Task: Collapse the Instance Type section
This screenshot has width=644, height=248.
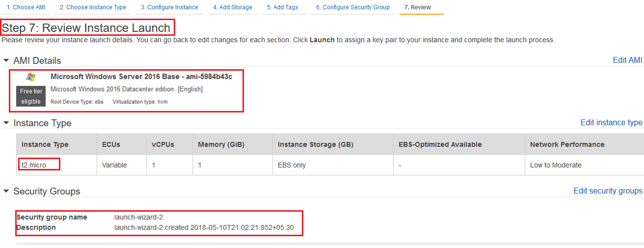Action: [x=6, y=124]
